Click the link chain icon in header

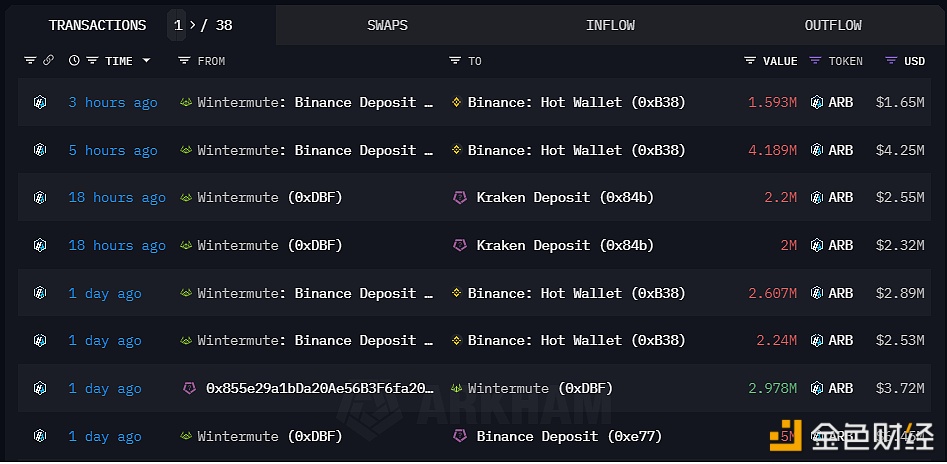[48, 60]
